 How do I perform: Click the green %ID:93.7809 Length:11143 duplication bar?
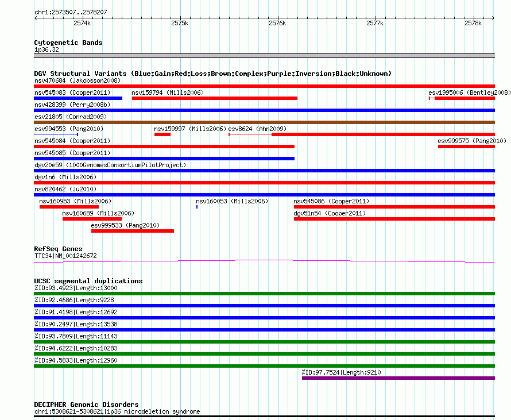264,342
